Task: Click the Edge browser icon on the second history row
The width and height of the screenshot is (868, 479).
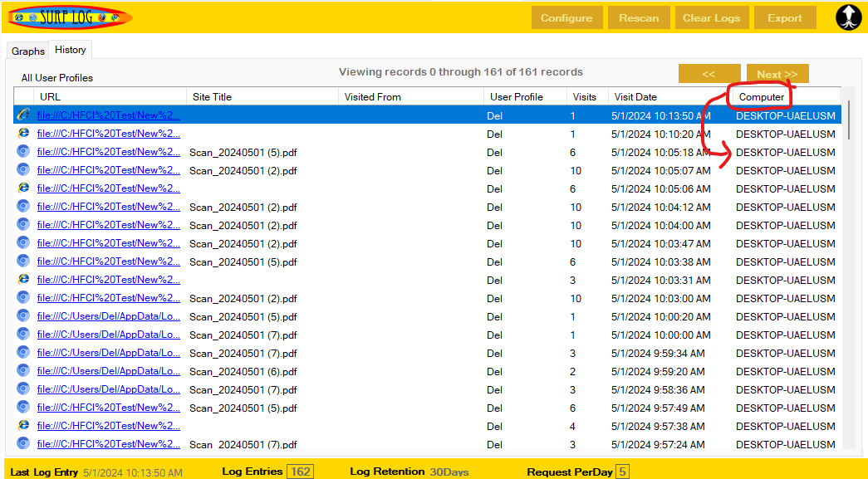Action: 23,133
